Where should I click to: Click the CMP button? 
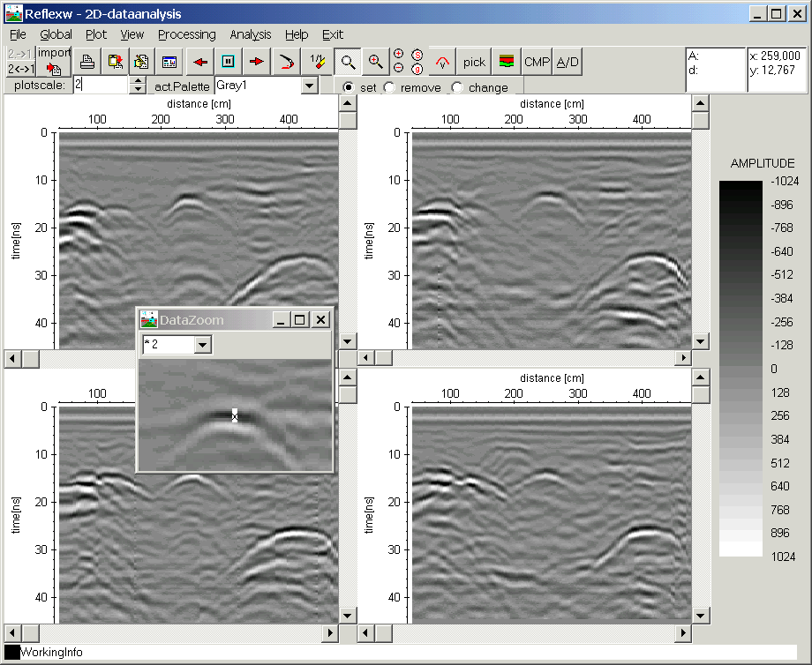(537, 62)
